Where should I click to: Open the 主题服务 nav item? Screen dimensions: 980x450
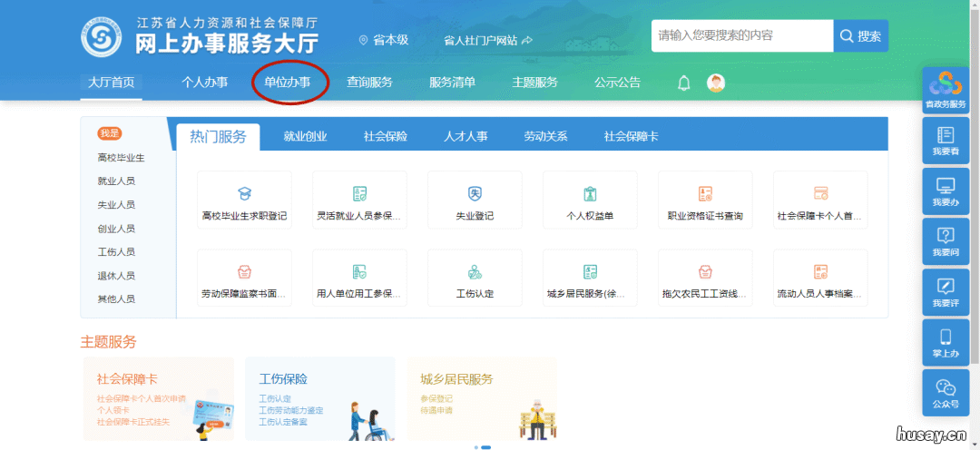click(x=535, y=83)
